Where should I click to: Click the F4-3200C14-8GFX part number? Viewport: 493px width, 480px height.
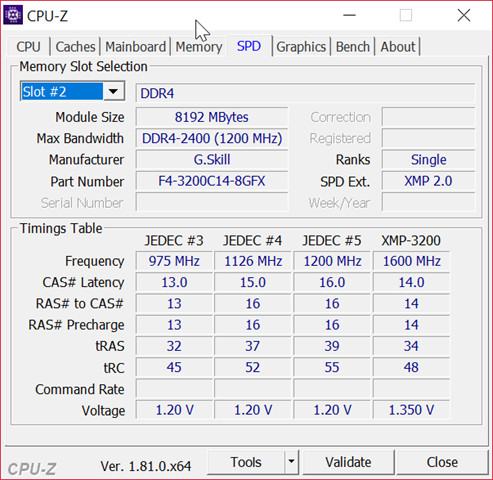pos(212,181)
